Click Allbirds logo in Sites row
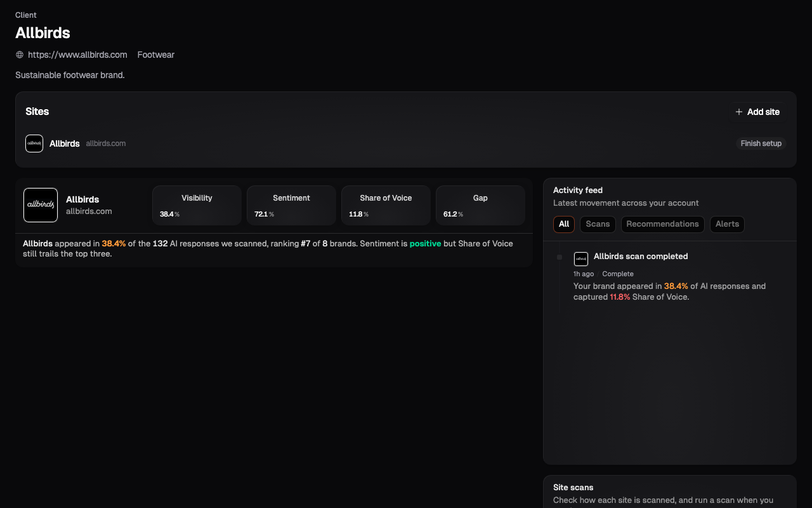The width and height of the screenshot is (812, 508). pyautogui.click(x=34, y=144)
